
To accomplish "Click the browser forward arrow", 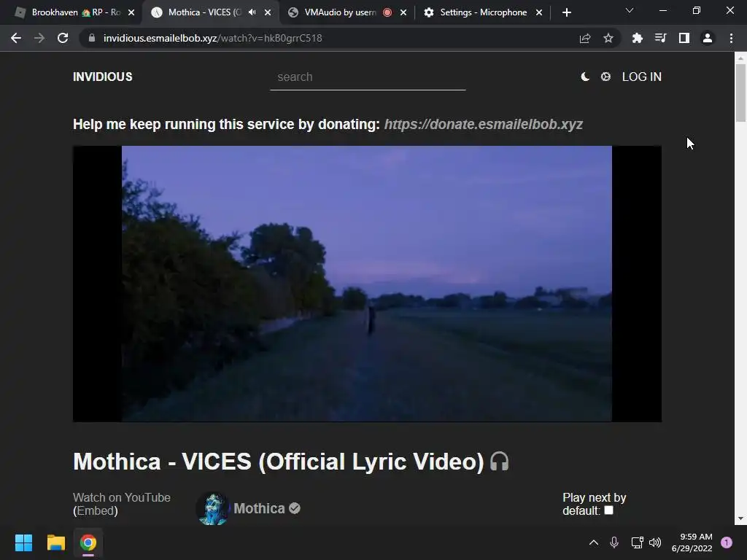I will [x=39, y=38].
